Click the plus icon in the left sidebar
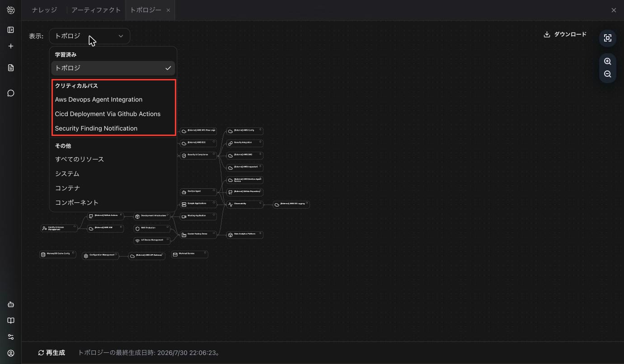 pos(11,46)
